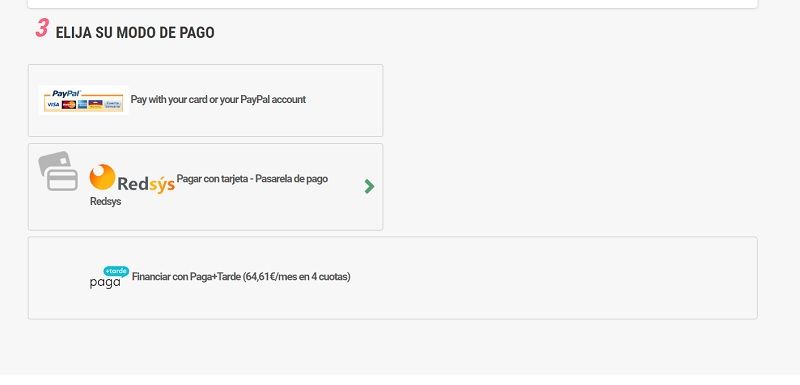Expand Redsys option via green chevron
This screenshot has width=800, height=385.
[x=369, y=187]
